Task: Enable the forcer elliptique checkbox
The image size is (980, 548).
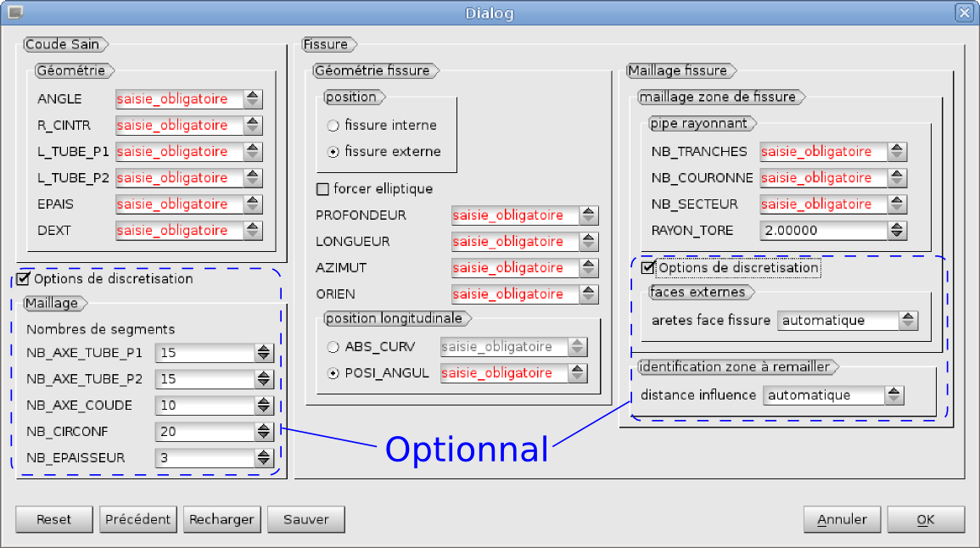Action: (x=322, y=189)
